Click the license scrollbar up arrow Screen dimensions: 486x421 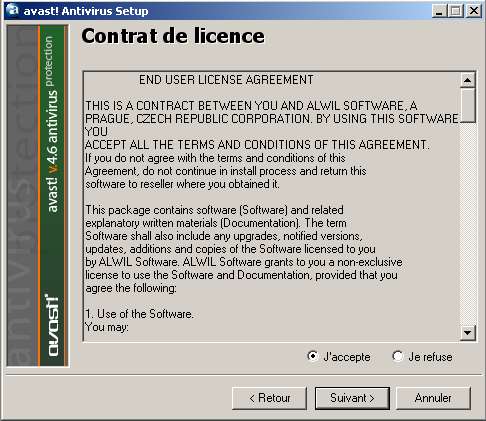pyautogui.click(x=467, y=80)
